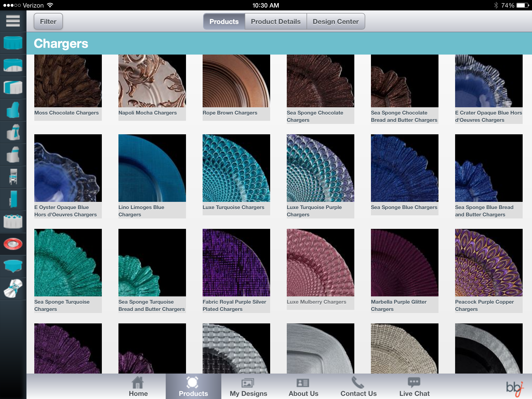Select Sea Sponge Chocolate Bread and Butter image
This screenshot has width=532, height=399.
(405, 81)
